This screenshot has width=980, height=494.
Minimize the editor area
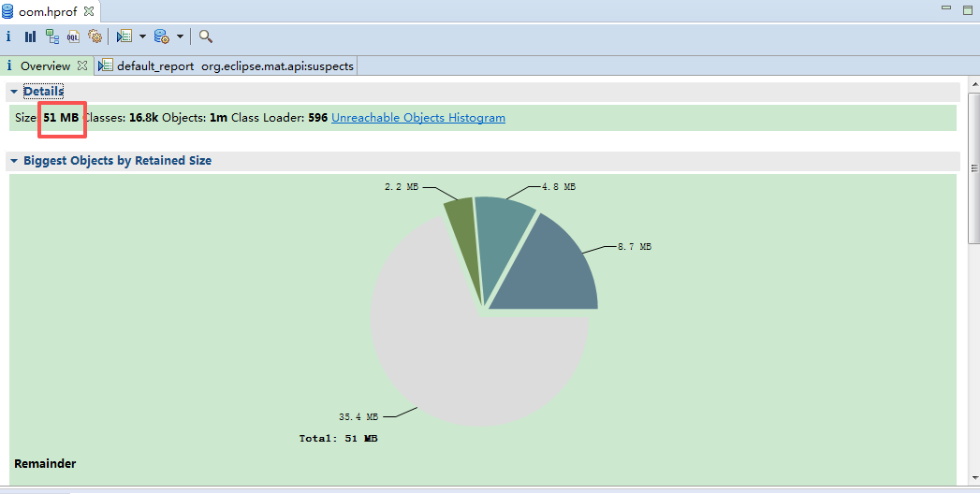pyautogui.click(x=946, y=8)
